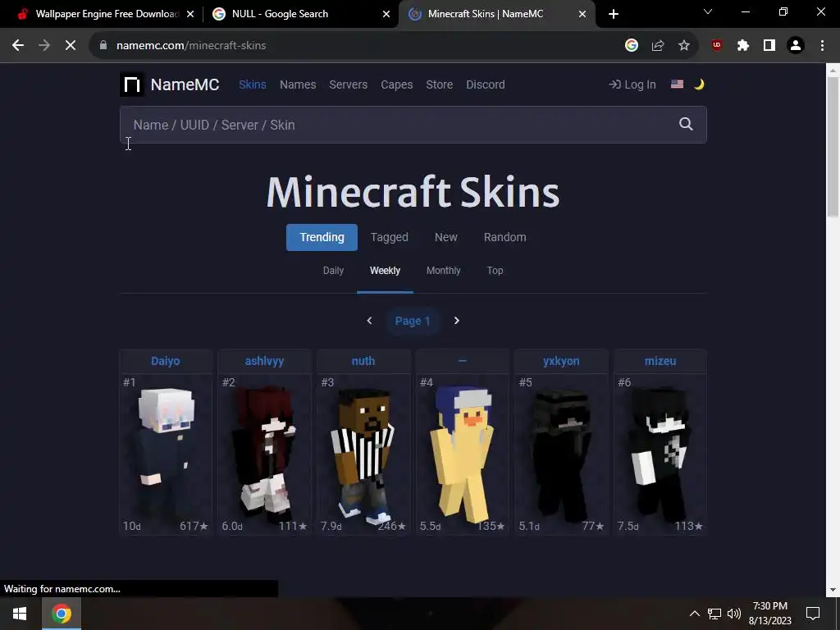Open the US flag language selector
Screen dimensions: 840x630
point(677,84)
